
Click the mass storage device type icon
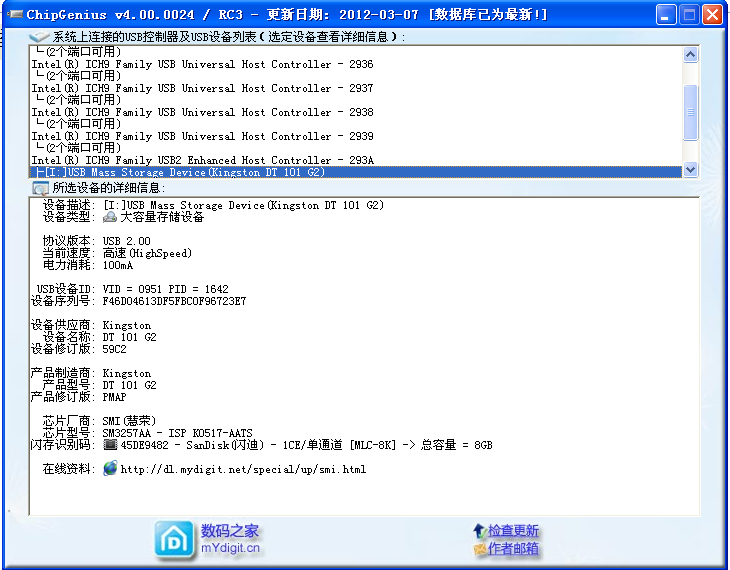111,217
